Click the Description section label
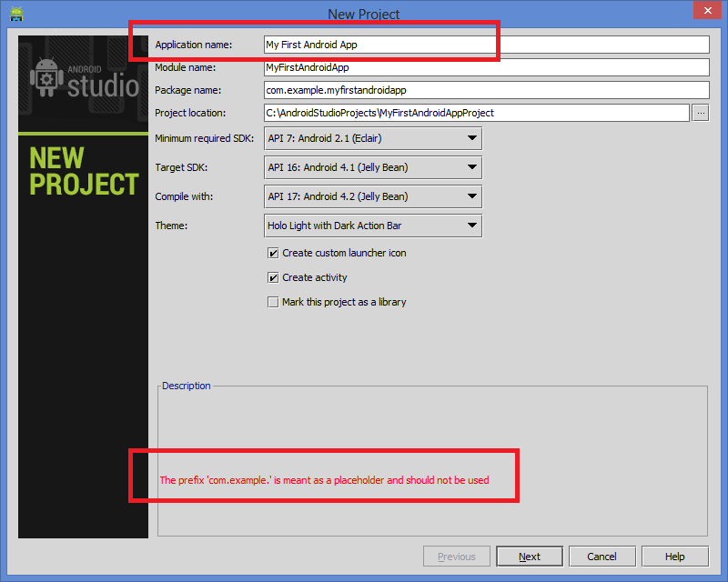728x582 pixels. [x=186, y=386]
